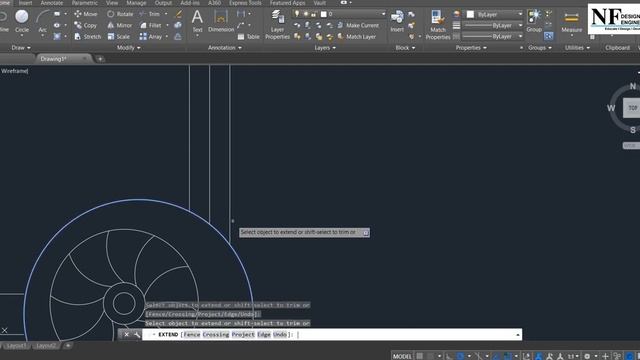
Task: Open Layer Properties manager
Action: [x=278, y=24]
